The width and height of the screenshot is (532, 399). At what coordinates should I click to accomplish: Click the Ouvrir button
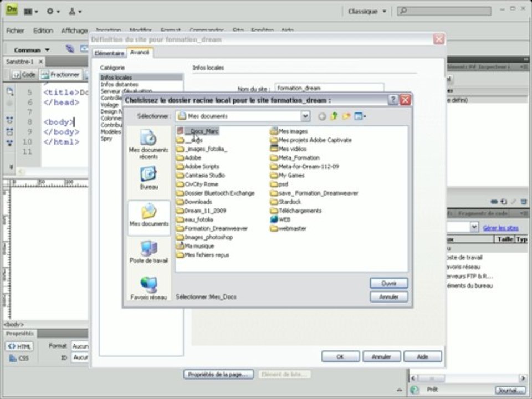(389, 283)
